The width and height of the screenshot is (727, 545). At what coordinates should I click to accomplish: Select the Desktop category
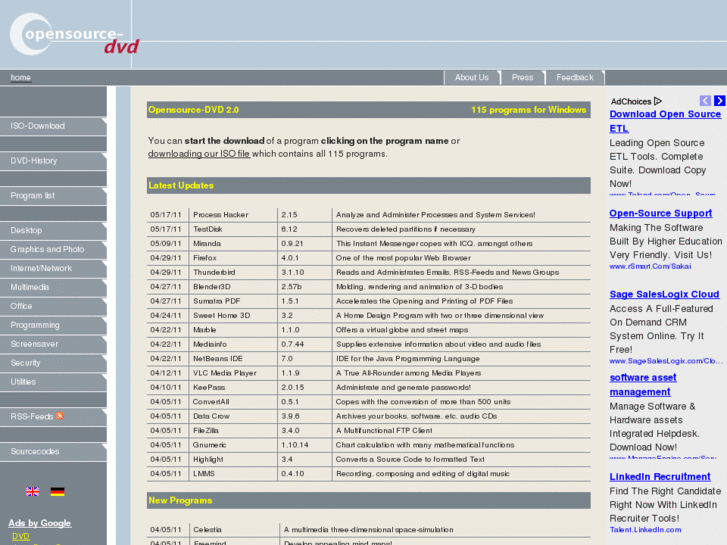53,230
